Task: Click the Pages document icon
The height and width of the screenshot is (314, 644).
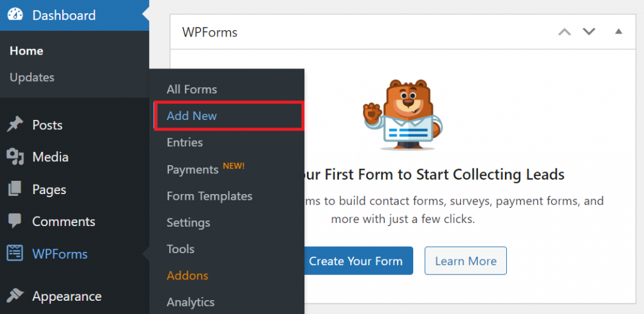Action: [x=15, y=189]
